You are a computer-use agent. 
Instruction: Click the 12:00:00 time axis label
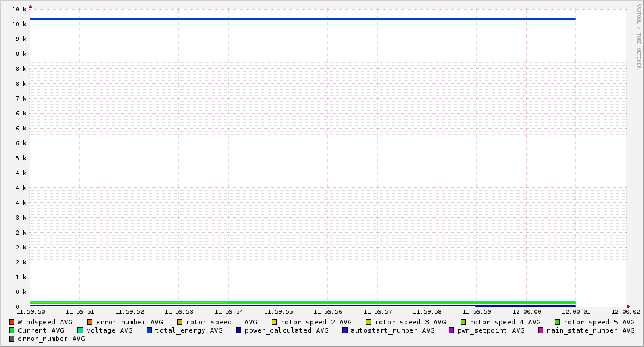click(527, 311)
